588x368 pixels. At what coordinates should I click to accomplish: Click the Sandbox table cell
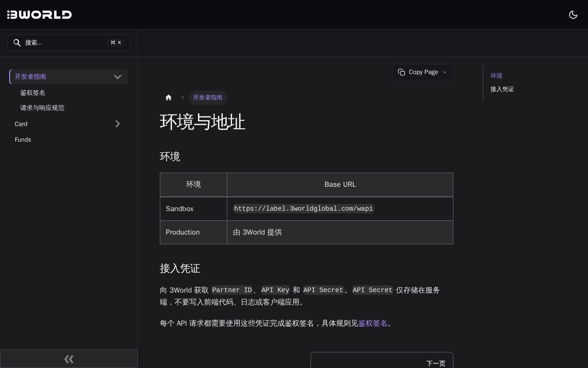193,209
